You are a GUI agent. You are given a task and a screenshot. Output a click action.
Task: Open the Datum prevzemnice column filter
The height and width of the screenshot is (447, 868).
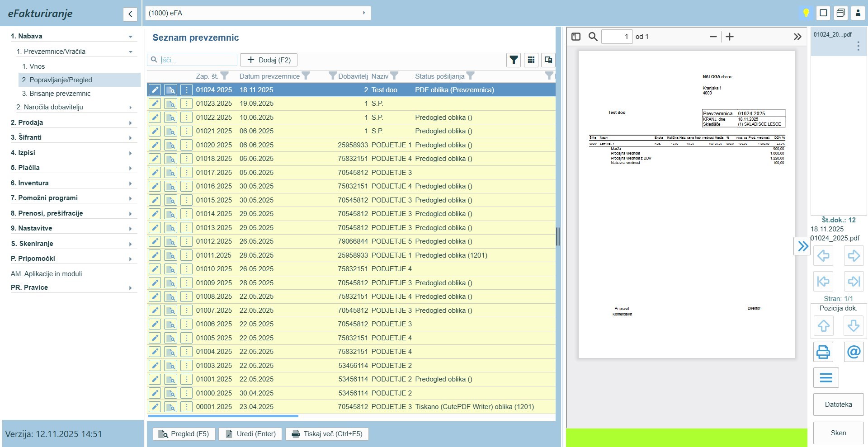[x=306, y=76]
